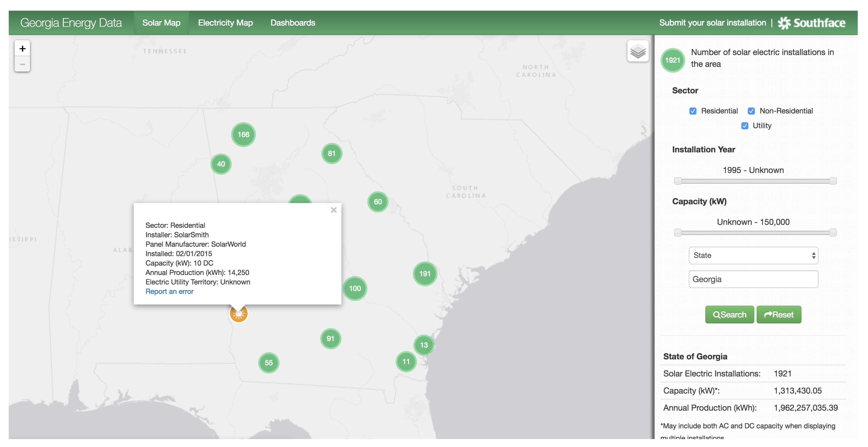
Task: Open the map layers control icon
Action: click(638, 51)
